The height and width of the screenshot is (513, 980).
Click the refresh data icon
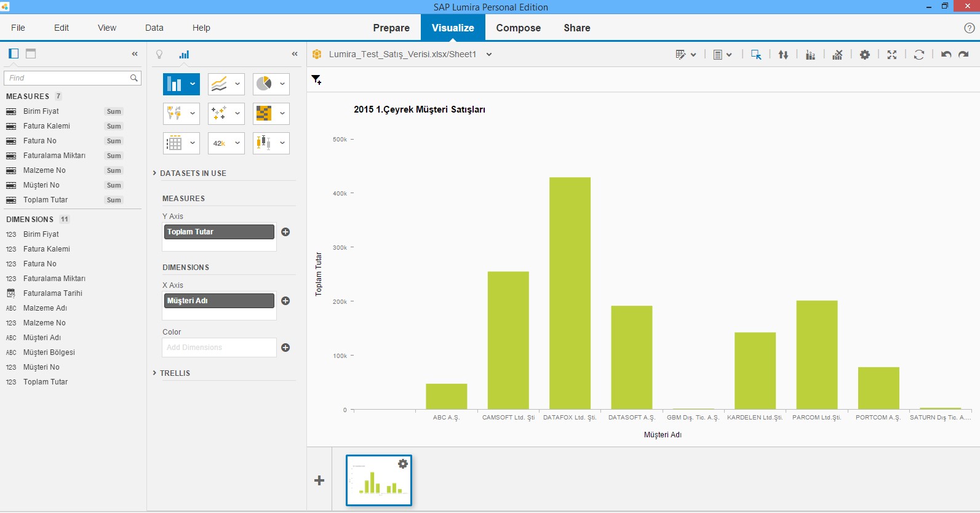(918, 55)
